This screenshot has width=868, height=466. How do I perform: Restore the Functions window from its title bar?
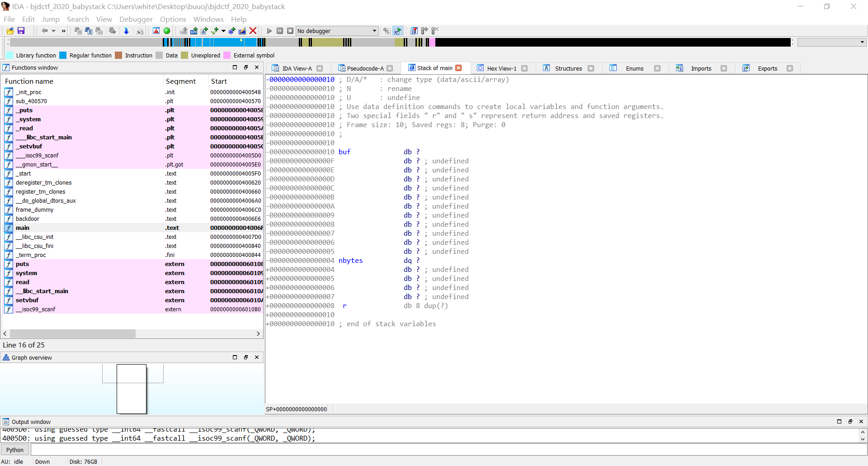(246, 67)
